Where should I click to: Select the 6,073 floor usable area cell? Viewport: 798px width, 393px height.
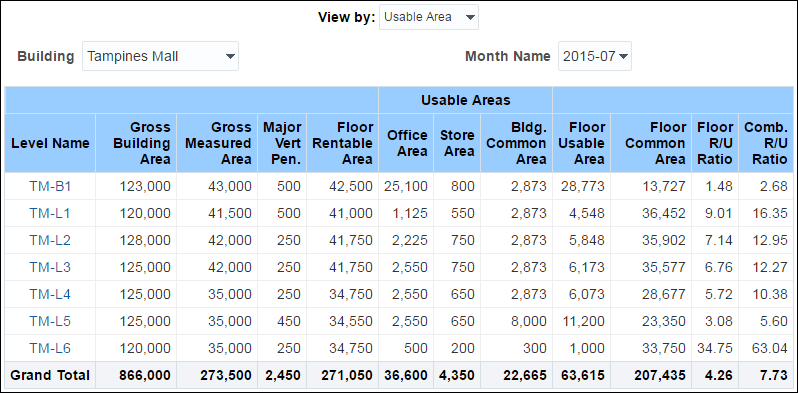582,294
